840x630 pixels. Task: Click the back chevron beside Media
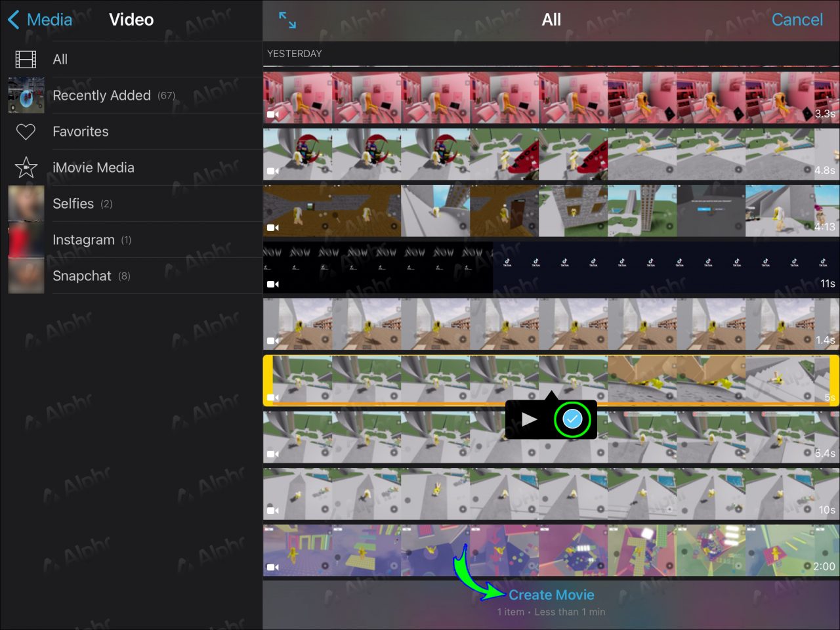tap(13, 20)
